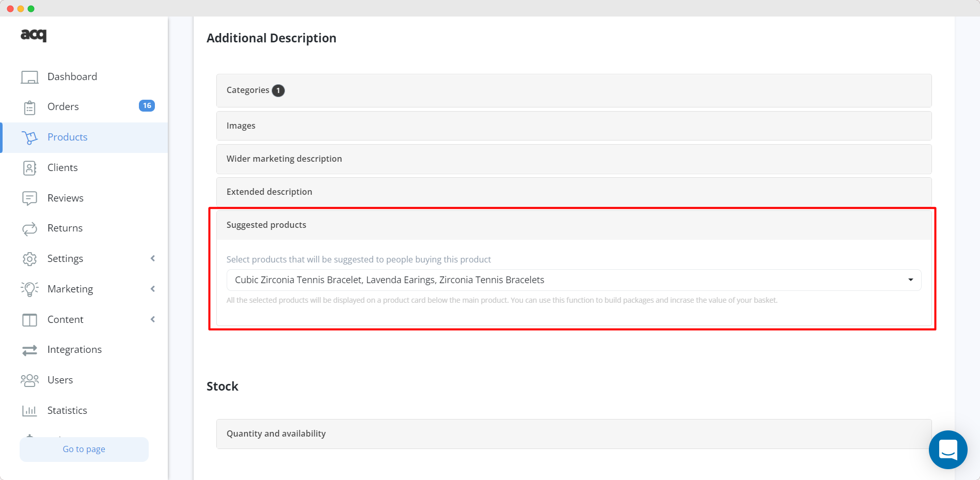The width and height of the screenshot is (980, 480).
Task: Click the macOS yellow minimize button
Action: [21, 9]
